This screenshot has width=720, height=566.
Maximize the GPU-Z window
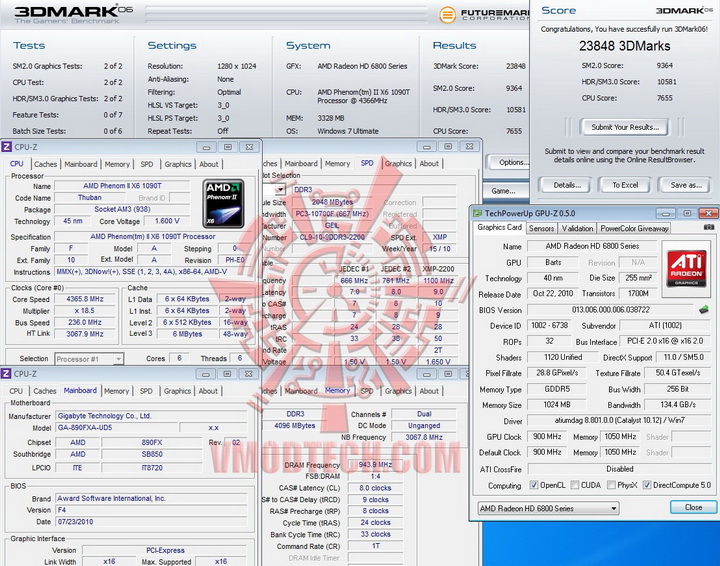pos(687,213)
